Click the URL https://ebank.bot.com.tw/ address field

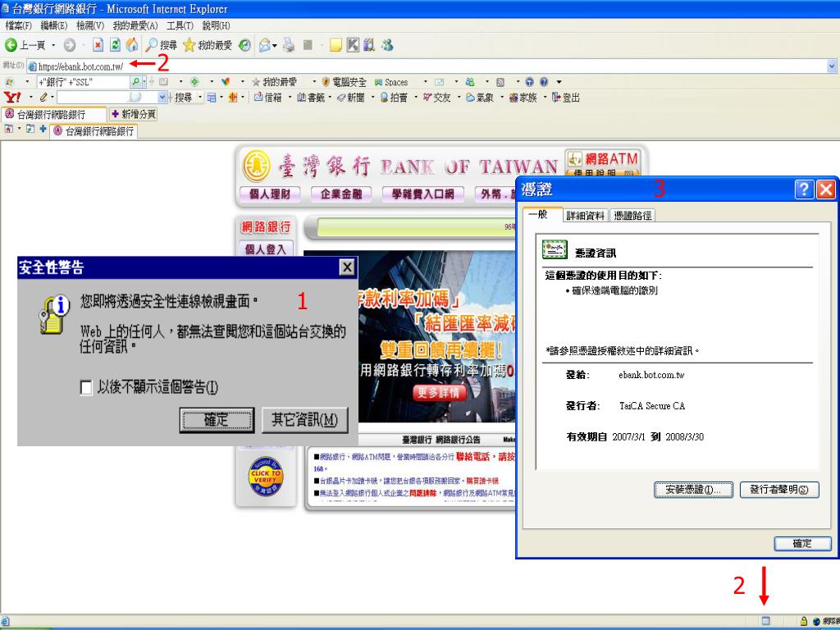click(427, 66)
